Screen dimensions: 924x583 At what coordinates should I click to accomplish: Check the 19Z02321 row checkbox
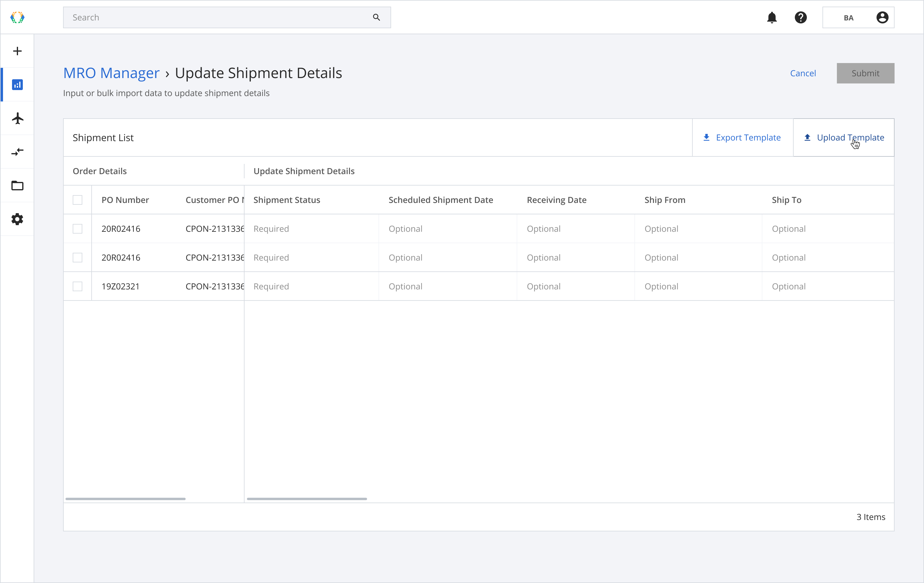pos(78,286)
